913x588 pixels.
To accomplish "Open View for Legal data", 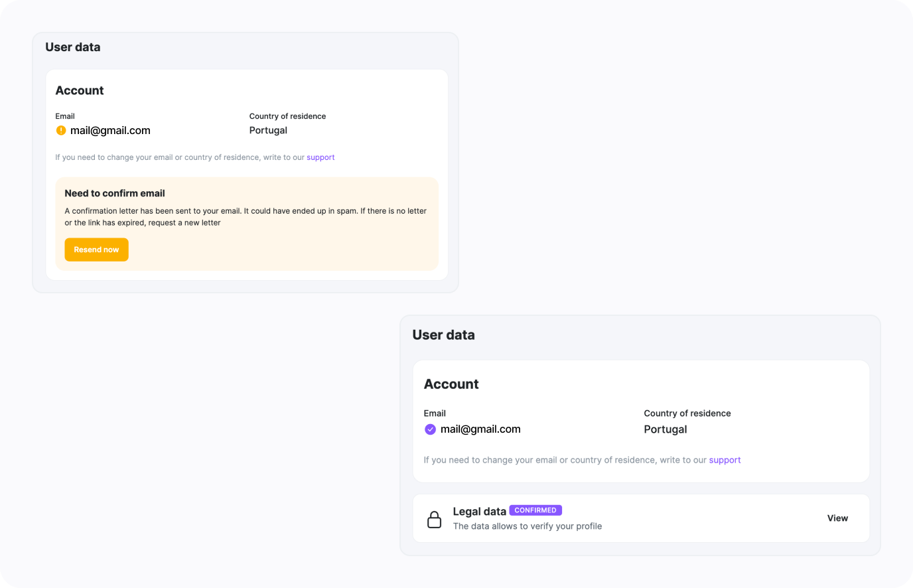I will (x=837, y=518).
